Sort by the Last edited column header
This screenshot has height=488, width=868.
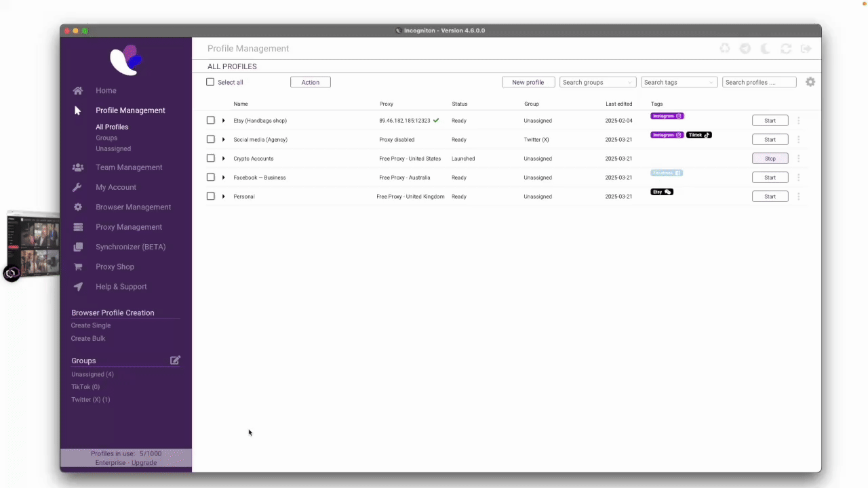[x=618, y=104]
